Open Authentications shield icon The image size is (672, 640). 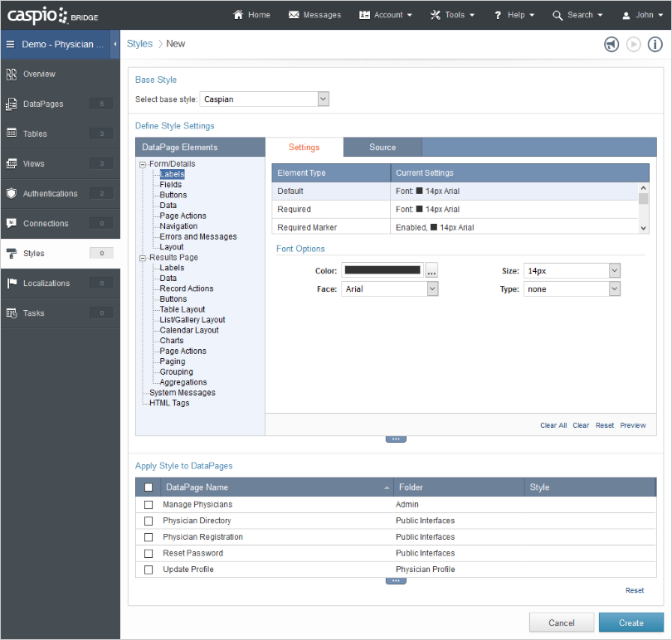click(12, 193)
